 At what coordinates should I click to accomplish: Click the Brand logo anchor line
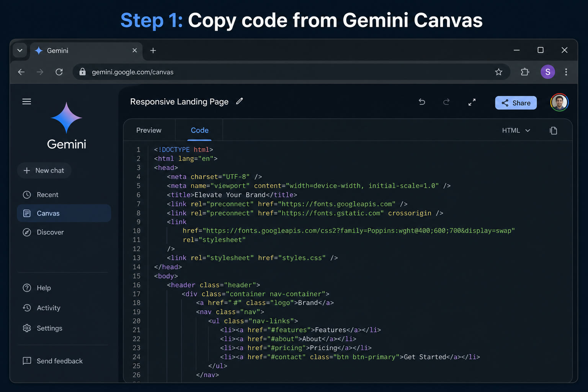pos(265,303)
